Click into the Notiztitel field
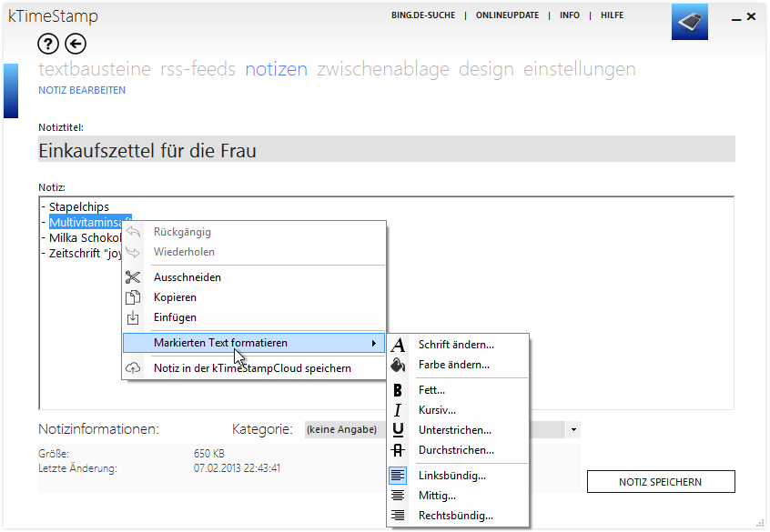 pyautogui.click(x=387, y=149)
